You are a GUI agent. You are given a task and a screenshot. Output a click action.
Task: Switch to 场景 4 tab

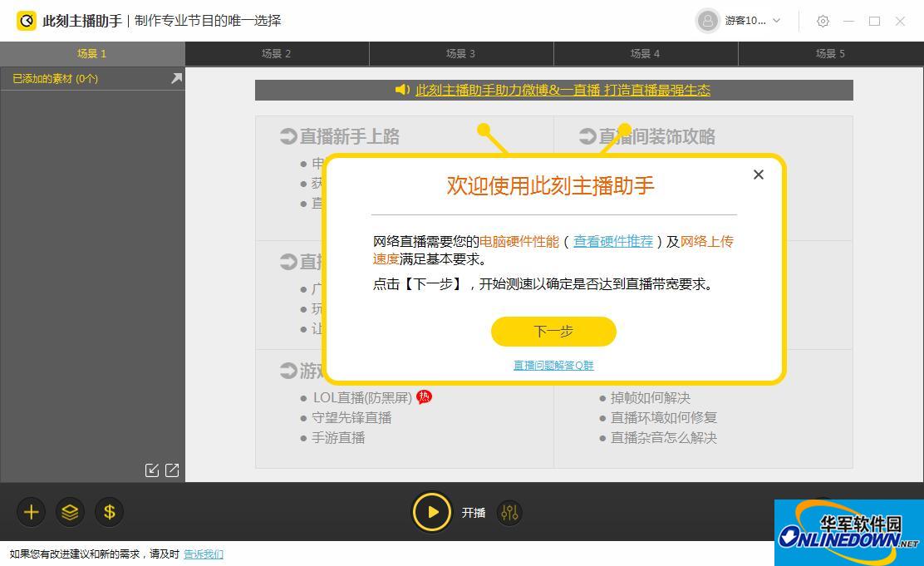tap(646, 54)
